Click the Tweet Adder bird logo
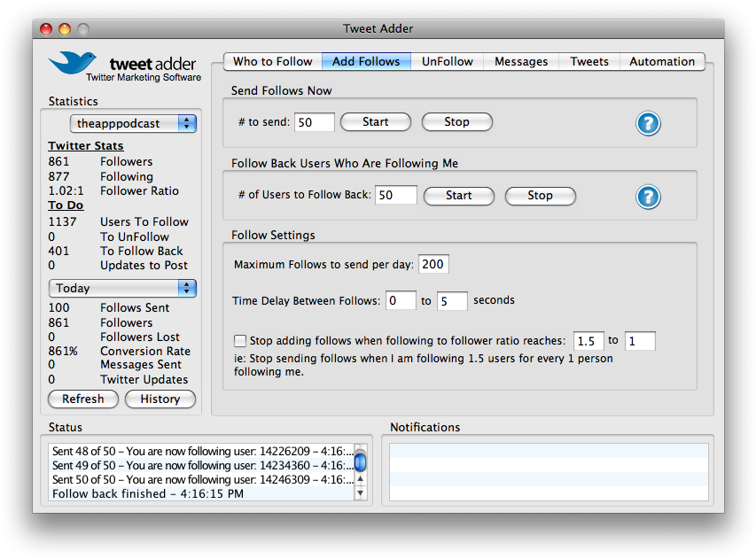The height and width of the screenshot is (558, 756). 73,63
